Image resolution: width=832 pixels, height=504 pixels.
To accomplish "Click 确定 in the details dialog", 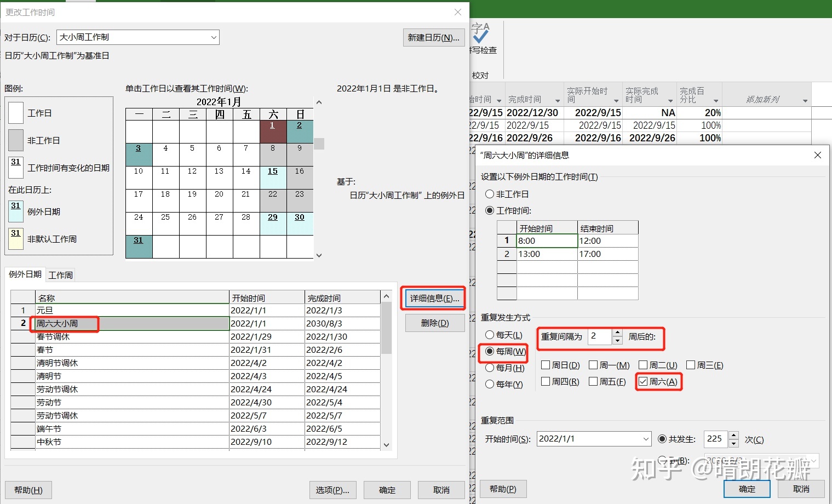I will coord(747,489).
